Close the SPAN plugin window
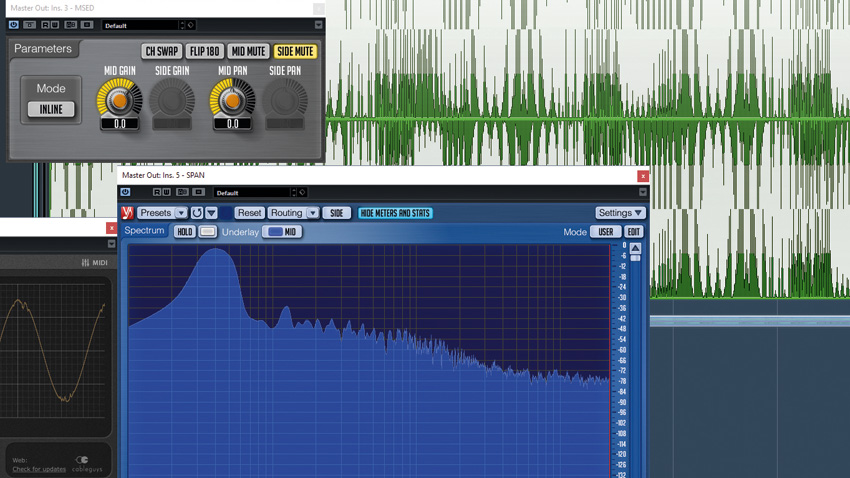Image resolution: width=850 pixels, height=478 pixels. (x=643, y=176)
